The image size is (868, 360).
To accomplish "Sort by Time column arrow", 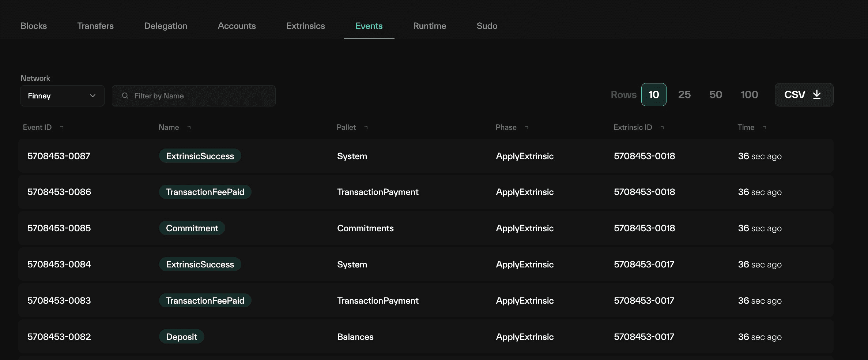I will 765,127.
